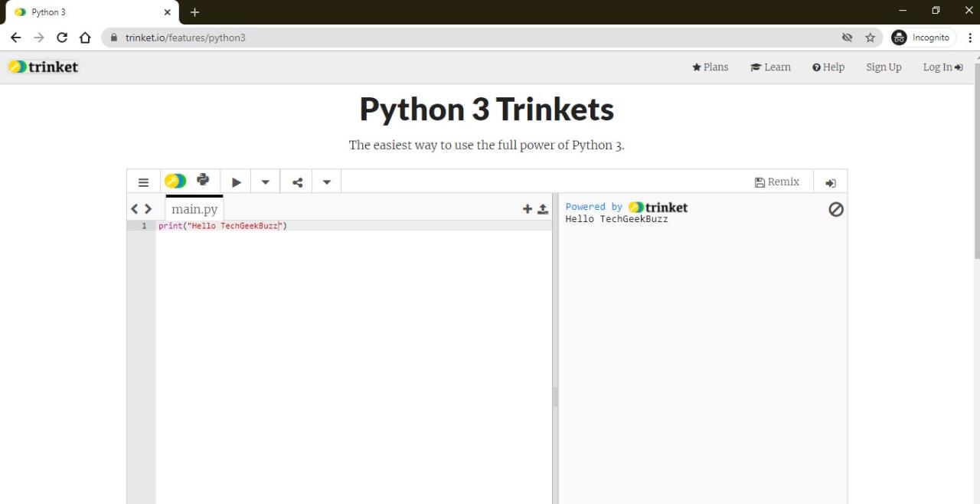Click the Incognito profile badge
This screenshot has width=980, height=504.
pos(922,37)
